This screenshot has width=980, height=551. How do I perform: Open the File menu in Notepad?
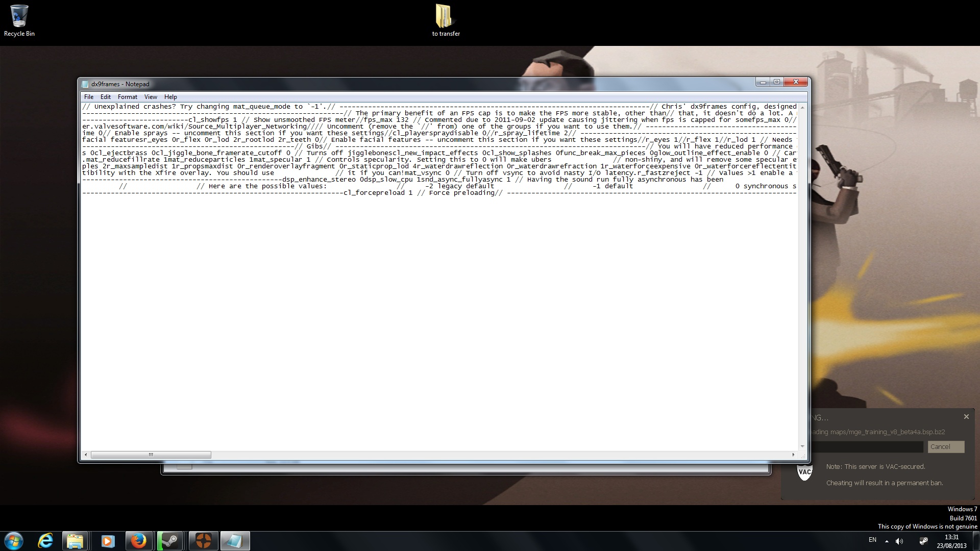(89, 97)
